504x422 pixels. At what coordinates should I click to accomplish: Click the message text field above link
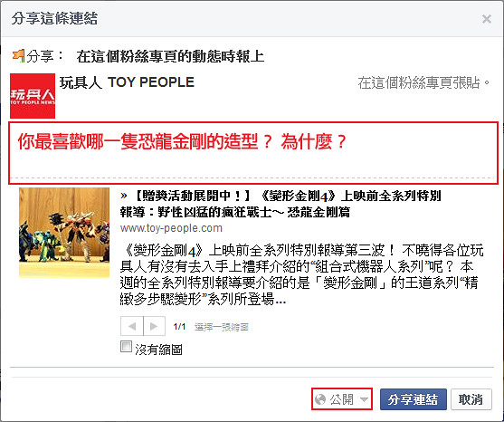pos(253,153)
